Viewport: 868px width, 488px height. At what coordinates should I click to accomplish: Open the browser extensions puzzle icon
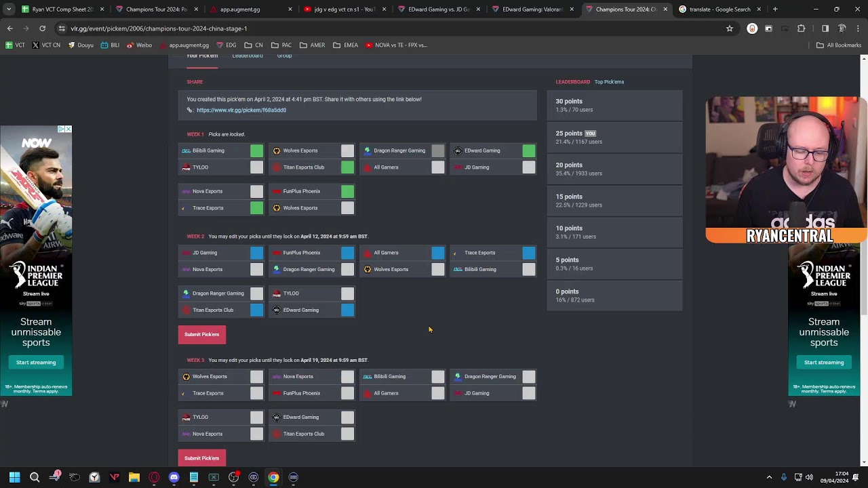(x=801, y=28)
